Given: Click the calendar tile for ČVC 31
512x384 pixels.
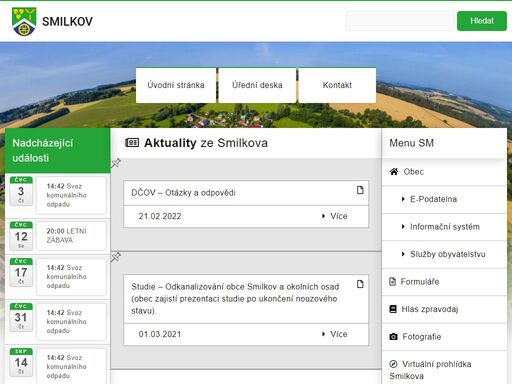Looking at the screenshot, I should (x=21, y=317).
